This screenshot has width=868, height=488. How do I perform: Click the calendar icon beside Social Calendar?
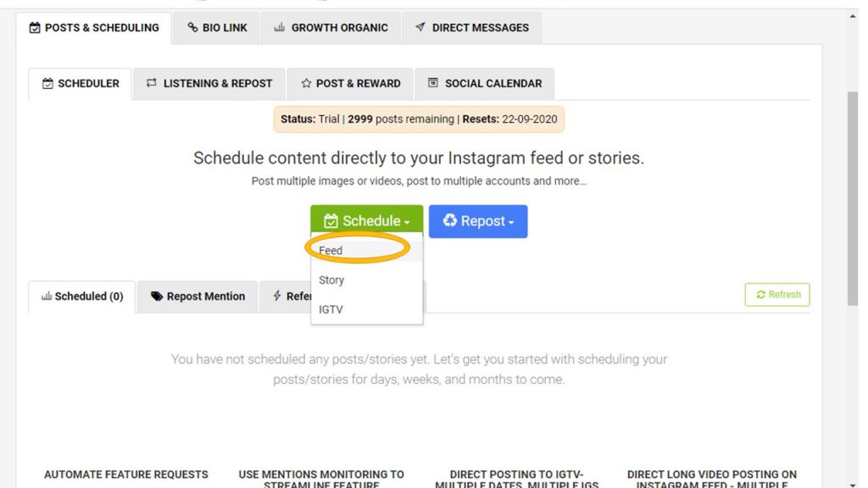point(433,82)
